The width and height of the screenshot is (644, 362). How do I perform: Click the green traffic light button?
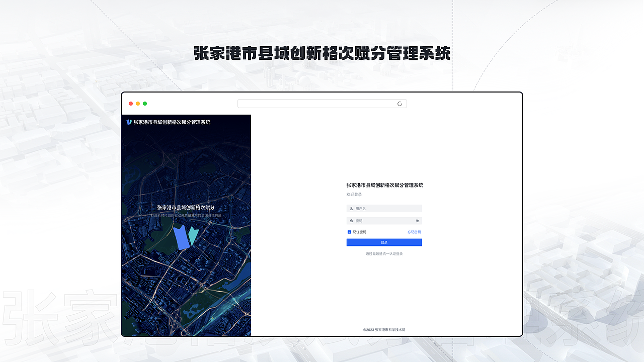tap(145, 103)
